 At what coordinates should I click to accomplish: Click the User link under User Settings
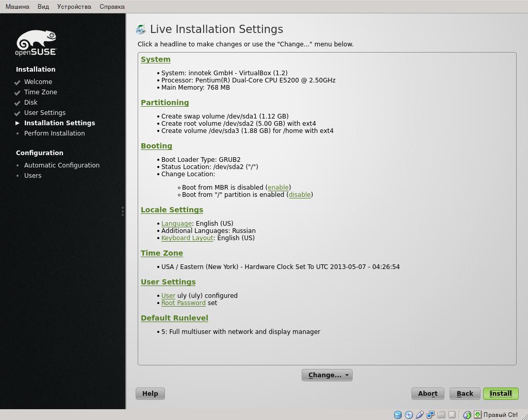(169, 295)
